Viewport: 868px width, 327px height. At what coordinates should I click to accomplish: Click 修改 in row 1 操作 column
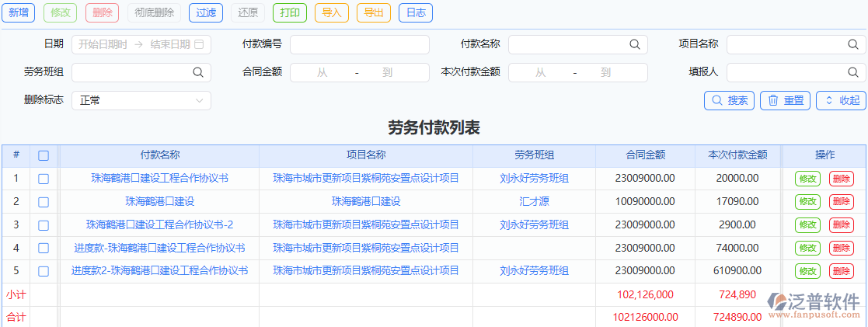click(x=807, y=179)
